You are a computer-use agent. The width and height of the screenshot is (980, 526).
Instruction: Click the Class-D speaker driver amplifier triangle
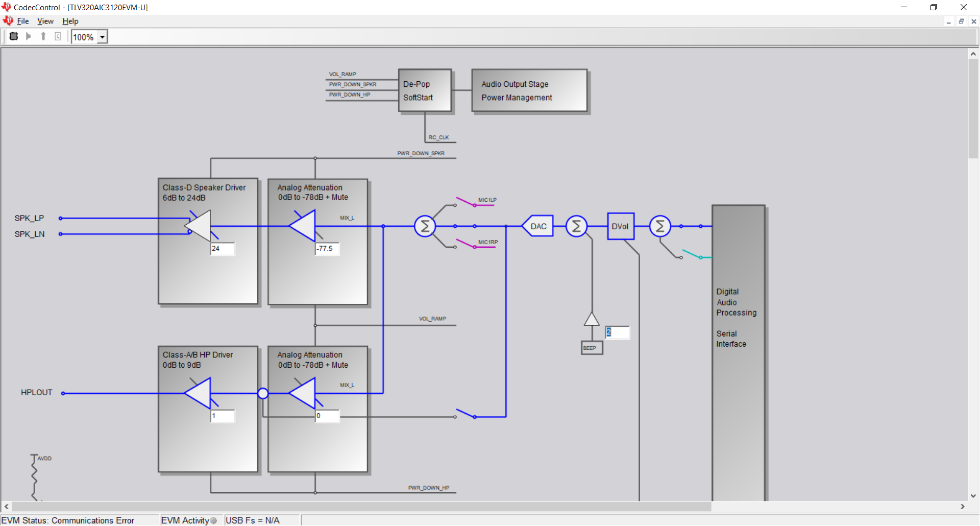pyautogui.click(x=198, y=226)
